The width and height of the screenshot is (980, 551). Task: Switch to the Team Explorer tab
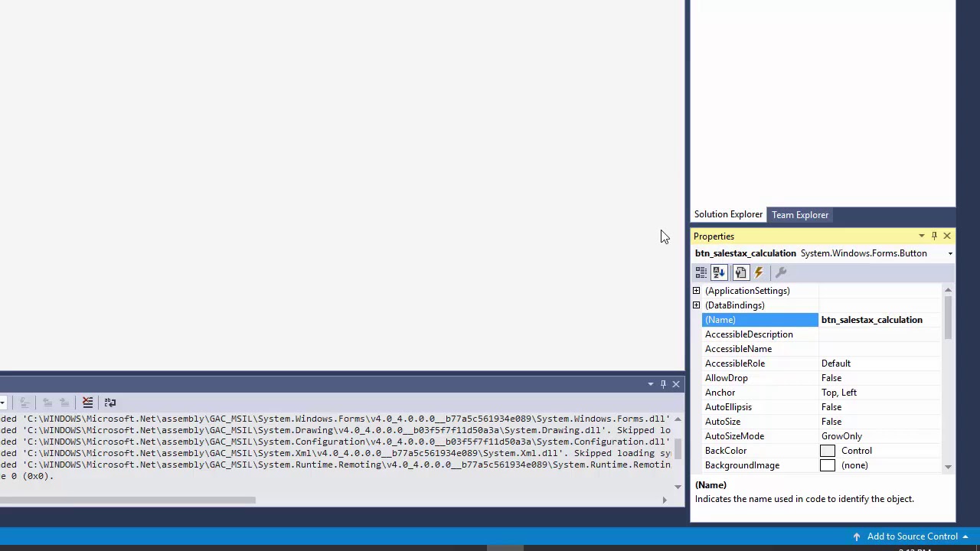click(800, 215)
